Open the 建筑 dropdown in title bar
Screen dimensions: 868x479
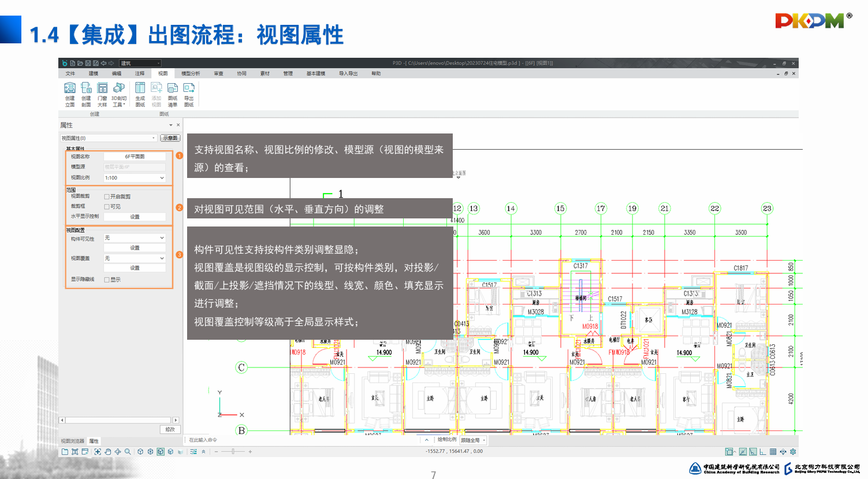[140, 63]
